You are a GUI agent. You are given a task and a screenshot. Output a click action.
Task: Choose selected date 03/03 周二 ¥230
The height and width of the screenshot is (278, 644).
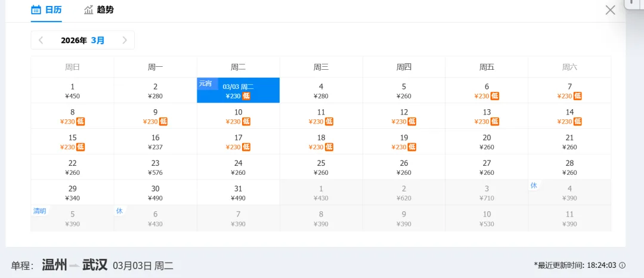click(x=238, y=91)
